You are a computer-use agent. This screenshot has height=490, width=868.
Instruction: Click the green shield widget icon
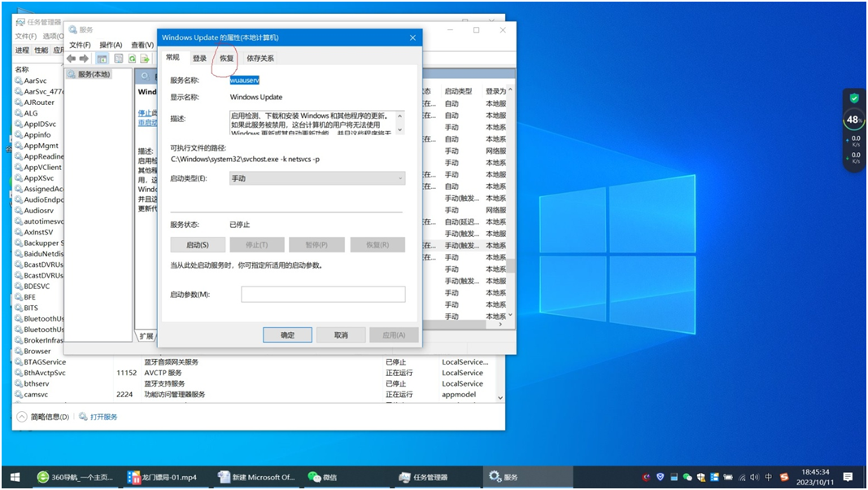click(x=854, y=98)
